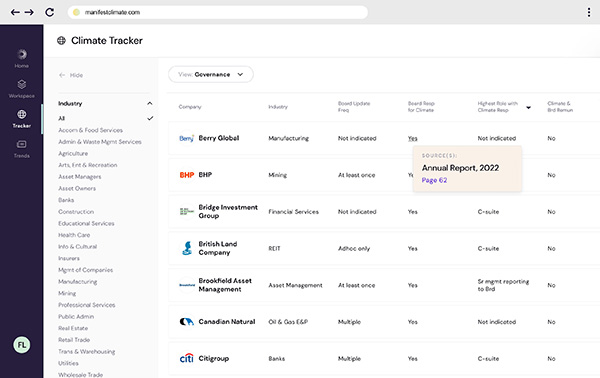
Task: Filter by Info & Cultural
Action: 77,247
